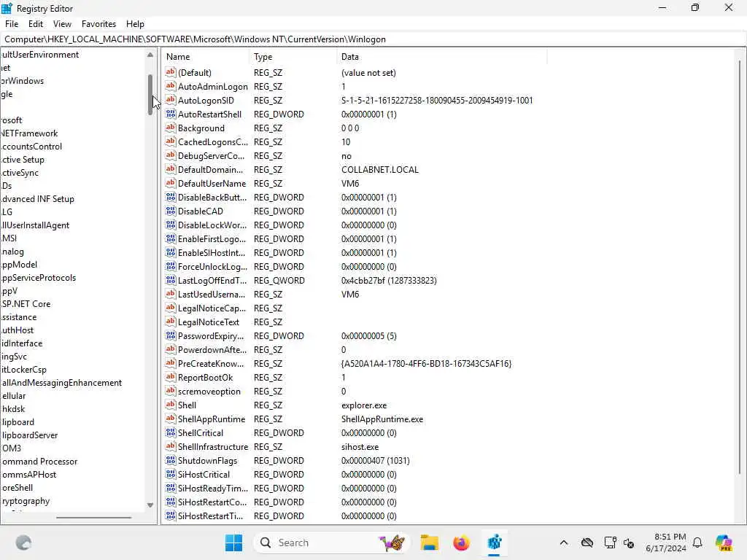Open File Explorer from the taskbar
The height and width of the screenshot is (560, 747).
429,542
